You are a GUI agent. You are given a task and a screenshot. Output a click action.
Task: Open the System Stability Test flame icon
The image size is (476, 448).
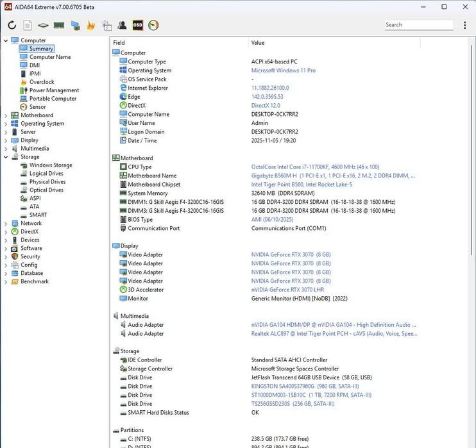pos(90,26)
